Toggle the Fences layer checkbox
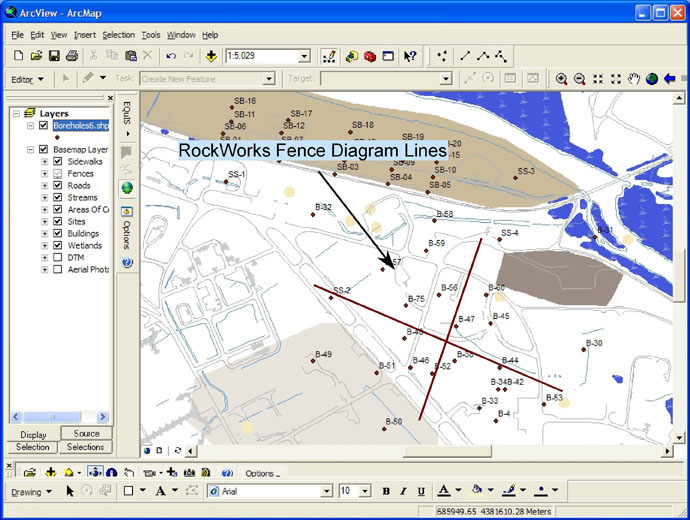 coord(58,173)
